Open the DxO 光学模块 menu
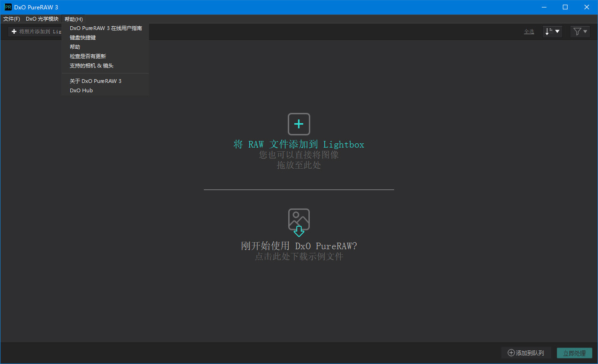This screenshot has width=598, height=364. point(42,19)
